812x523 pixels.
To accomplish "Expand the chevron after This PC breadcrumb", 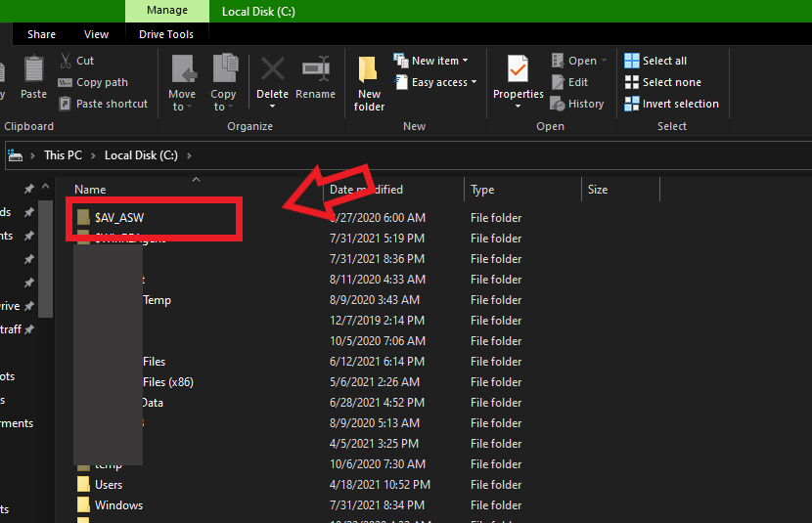I will tap(93, 155).
